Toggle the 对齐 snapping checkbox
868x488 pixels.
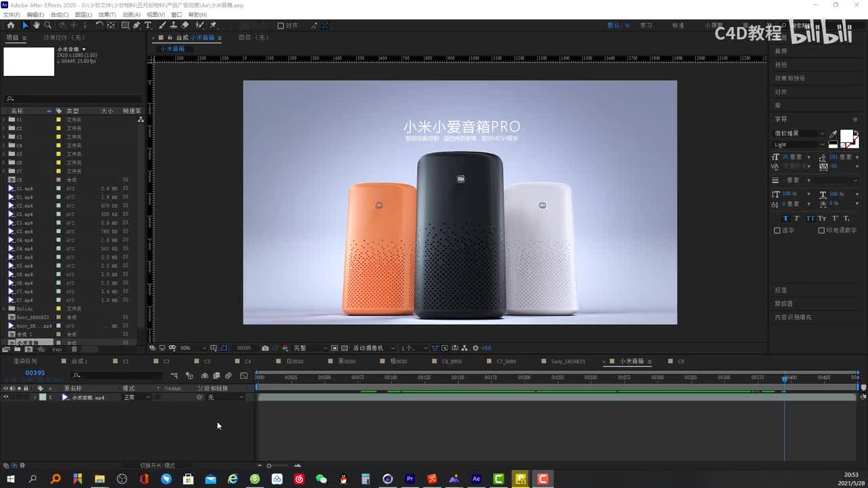pos(281,26)
